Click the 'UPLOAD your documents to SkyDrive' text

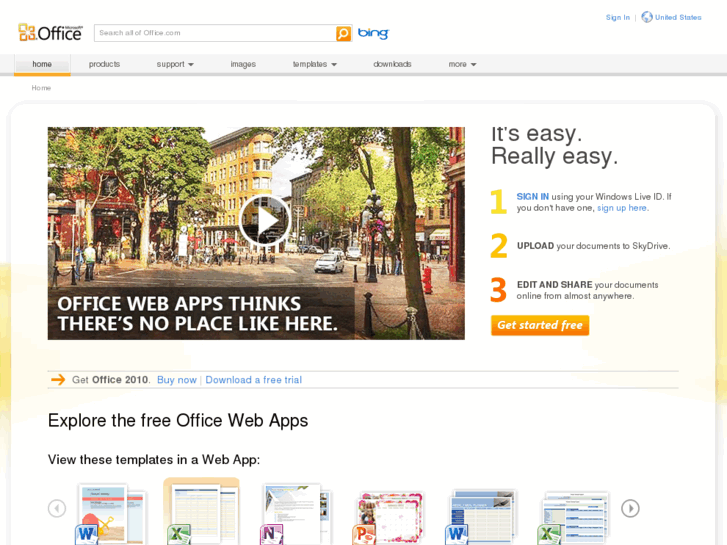click(593, 246)
